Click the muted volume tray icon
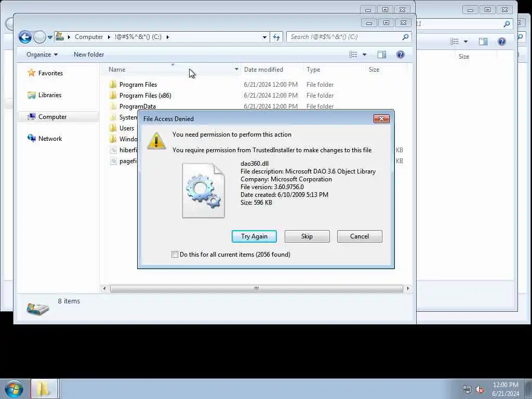 pyautogui.click(x=480, y=390)
